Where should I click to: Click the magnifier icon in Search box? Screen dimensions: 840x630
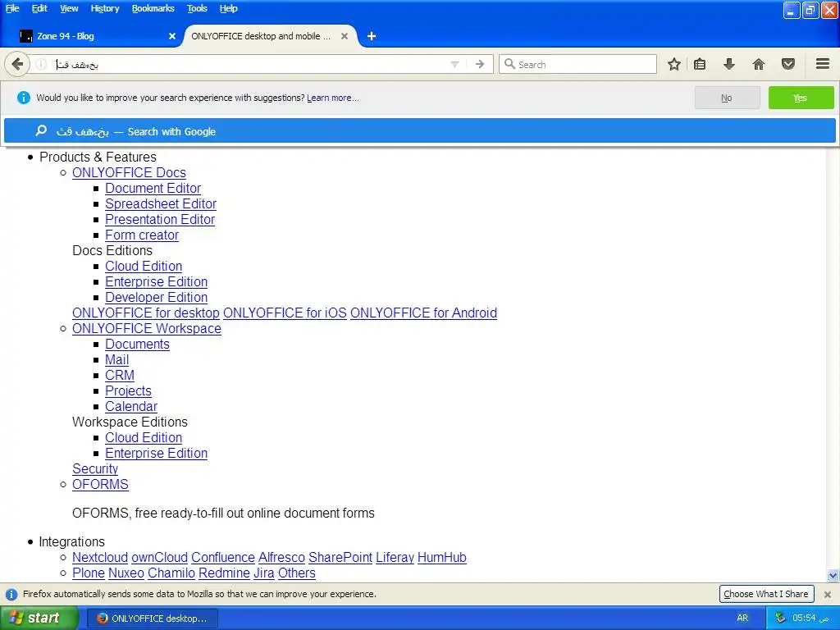click(x=509, y=64)
